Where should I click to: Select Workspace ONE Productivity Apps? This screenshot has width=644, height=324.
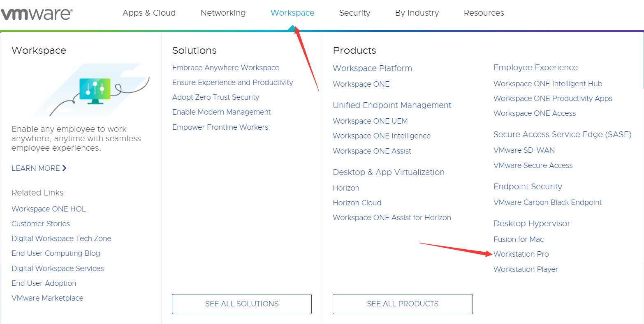553,99
